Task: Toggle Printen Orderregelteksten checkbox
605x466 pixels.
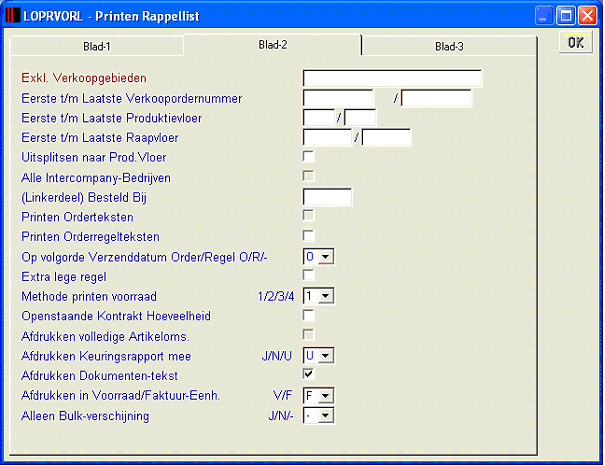Action: click(308, 235)
